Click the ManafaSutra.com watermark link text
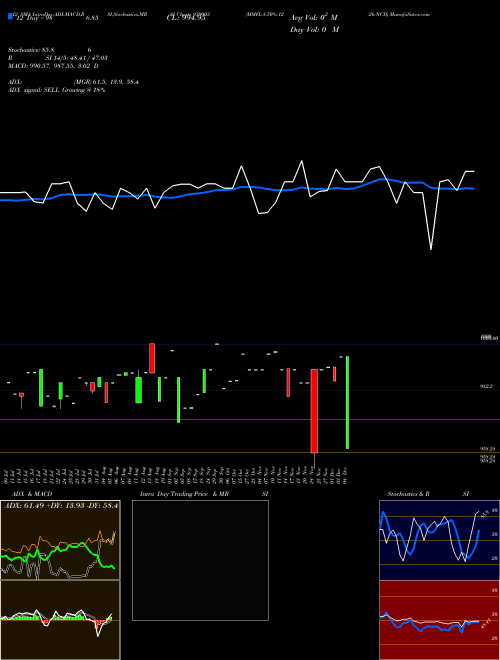 coord(411,14)
